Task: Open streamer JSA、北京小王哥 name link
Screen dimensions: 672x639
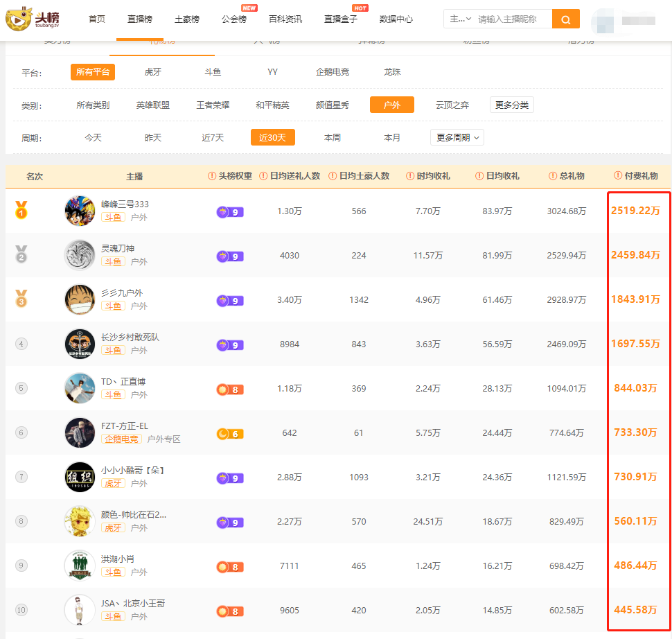Action: [133, 604]
